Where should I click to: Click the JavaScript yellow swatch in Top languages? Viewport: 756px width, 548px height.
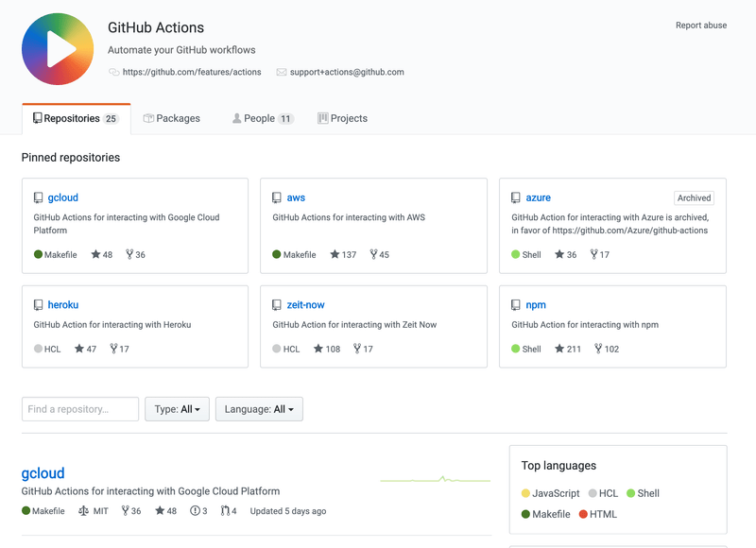tap(526, 493)
